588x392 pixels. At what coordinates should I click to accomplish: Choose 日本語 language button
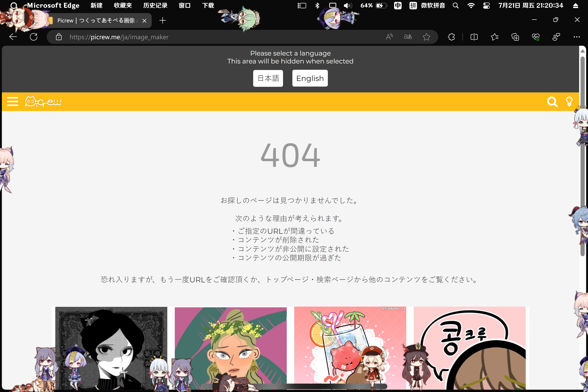[x=268, y=78]
